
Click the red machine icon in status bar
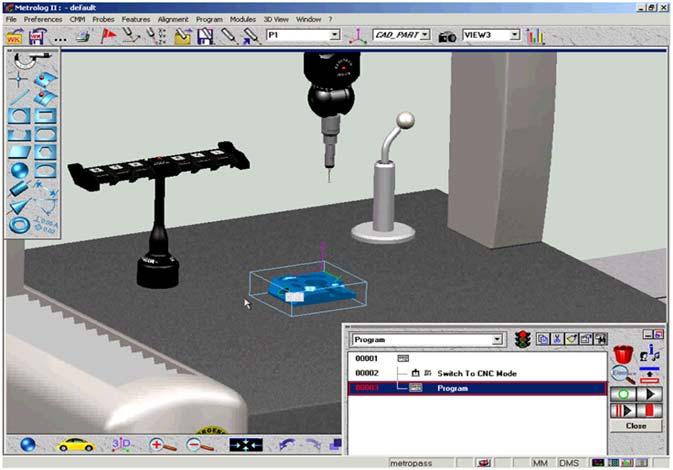[484, 463]
